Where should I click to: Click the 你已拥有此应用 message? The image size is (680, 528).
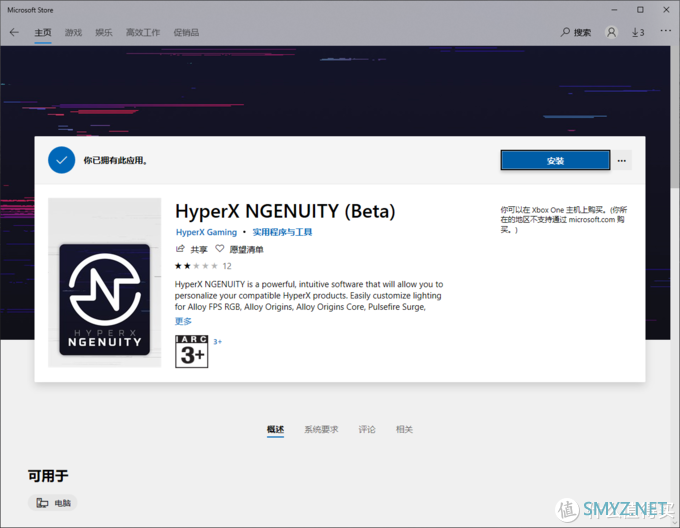[115, 160]
